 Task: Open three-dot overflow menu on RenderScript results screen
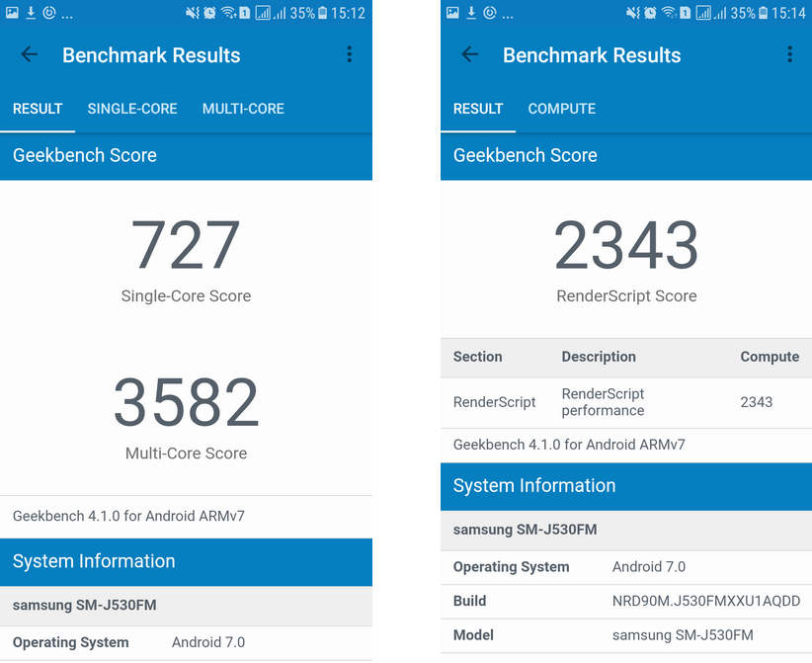(x=789, y=55)
